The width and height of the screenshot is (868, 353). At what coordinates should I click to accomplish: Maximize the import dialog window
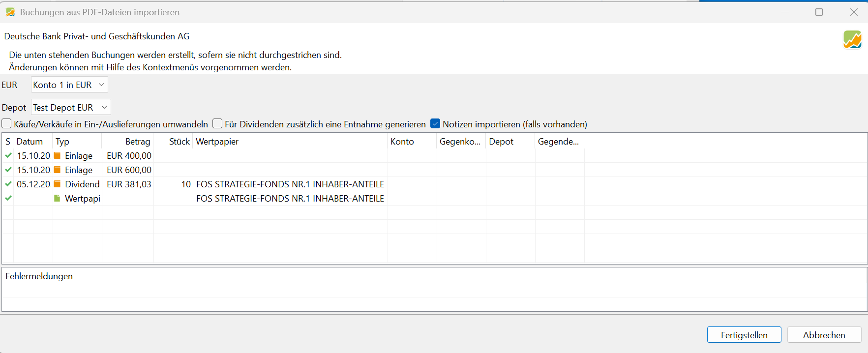tap(819, 12)
